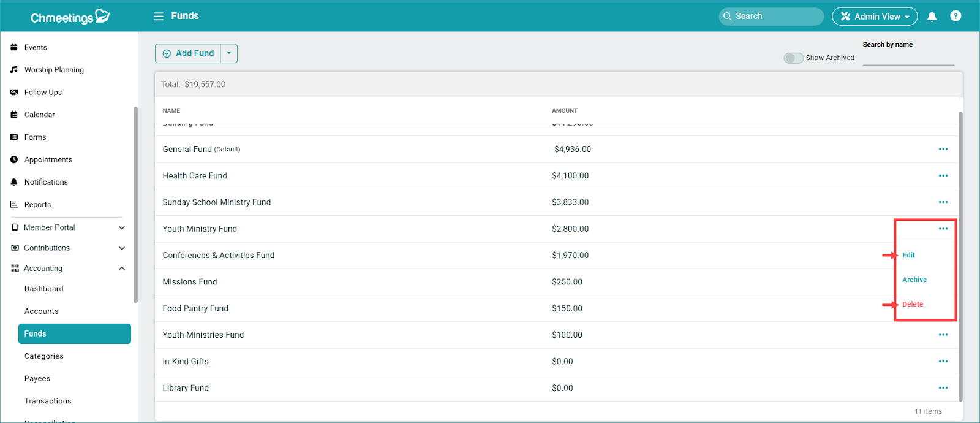Select Edit from the fund context menu

(x=908, y=255)
